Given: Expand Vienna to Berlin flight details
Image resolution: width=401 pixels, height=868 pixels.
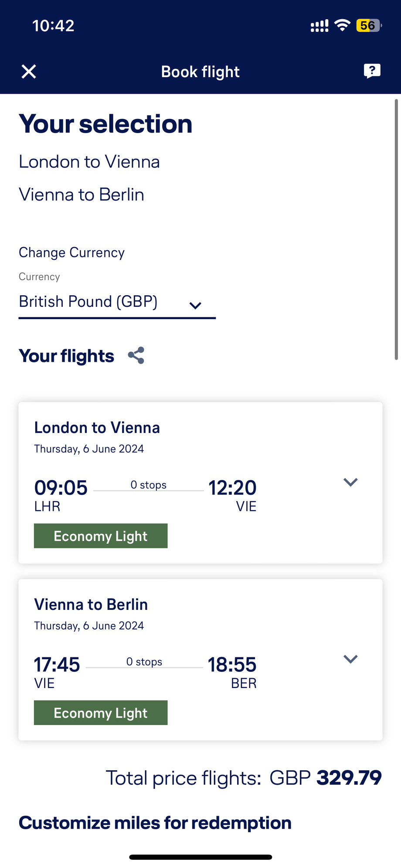Looking at the screenshot, I should tap(350, 659).
